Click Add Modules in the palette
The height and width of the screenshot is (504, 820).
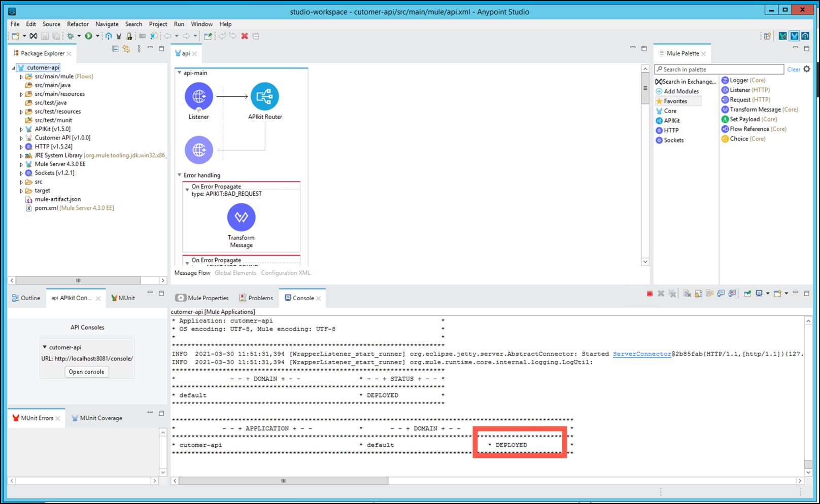677,91
